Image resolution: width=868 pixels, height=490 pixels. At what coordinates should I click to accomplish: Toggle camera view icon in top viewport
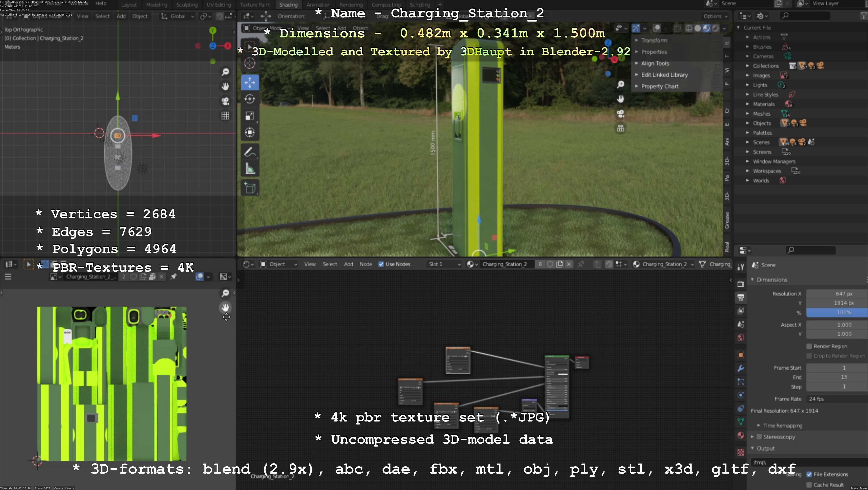225,101
